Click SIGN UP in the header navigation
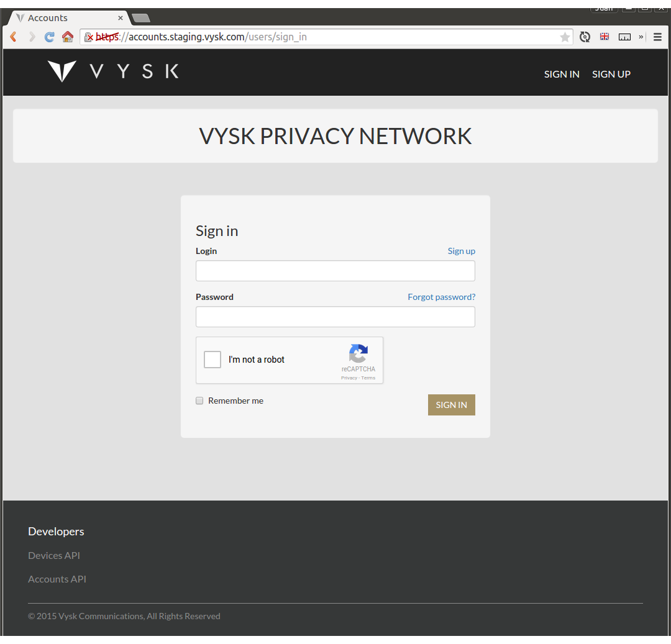This screenshot has height=644, width=671. pyautogui.click(x=611, y=75)
